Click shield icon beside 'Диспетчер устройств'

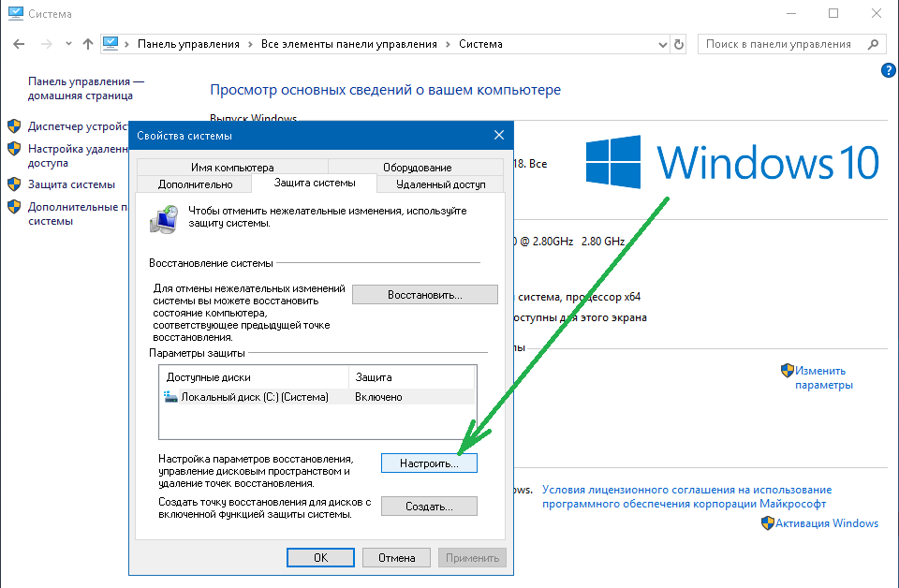point(14,126)
